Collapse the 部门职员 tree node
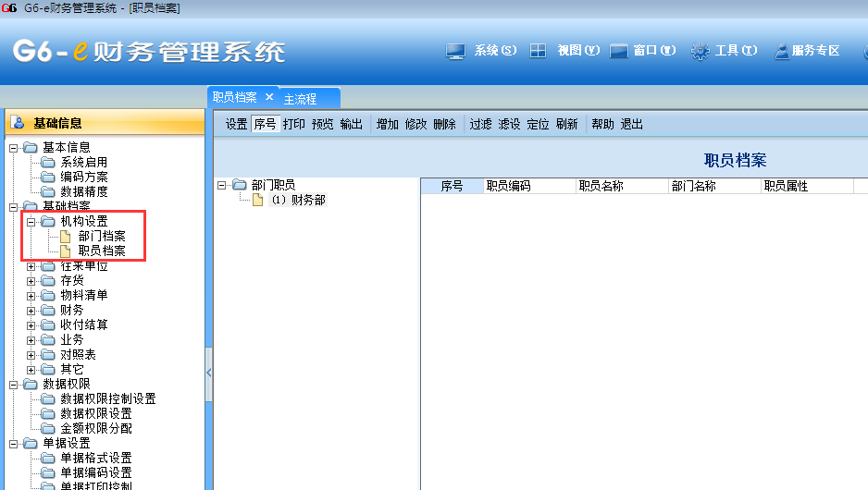868x490 pixels. 221,185
